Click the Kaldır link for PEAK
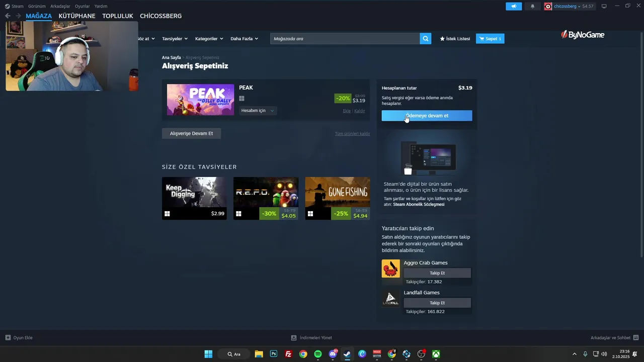644x362 pixels. point(359,111)
